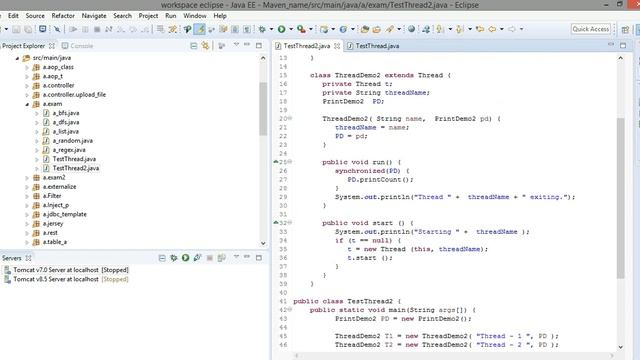Screen dimensions: 640x360
Task: Open the Help menu
Action: coord(220,16)
